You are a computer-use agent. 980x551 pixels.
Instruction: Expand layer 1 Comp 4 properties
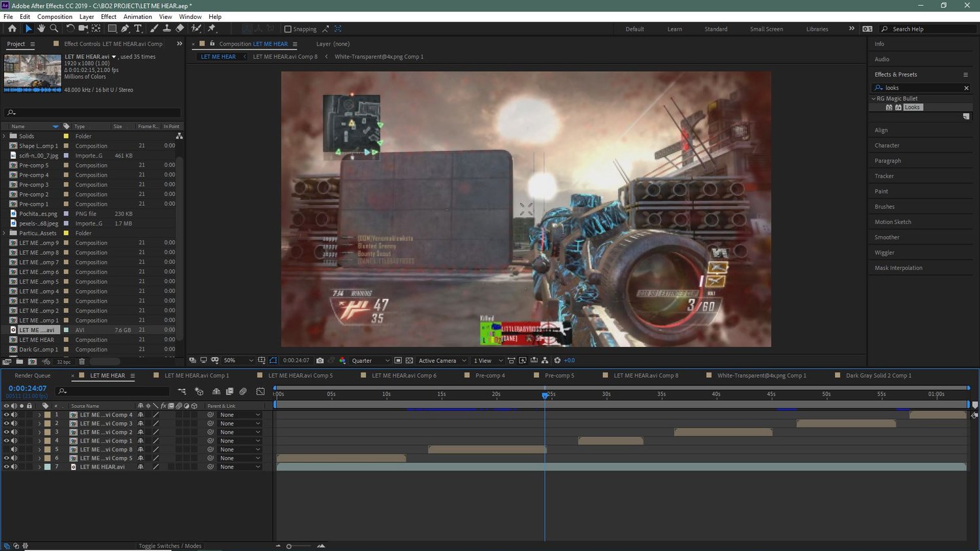tap(39, 415)
